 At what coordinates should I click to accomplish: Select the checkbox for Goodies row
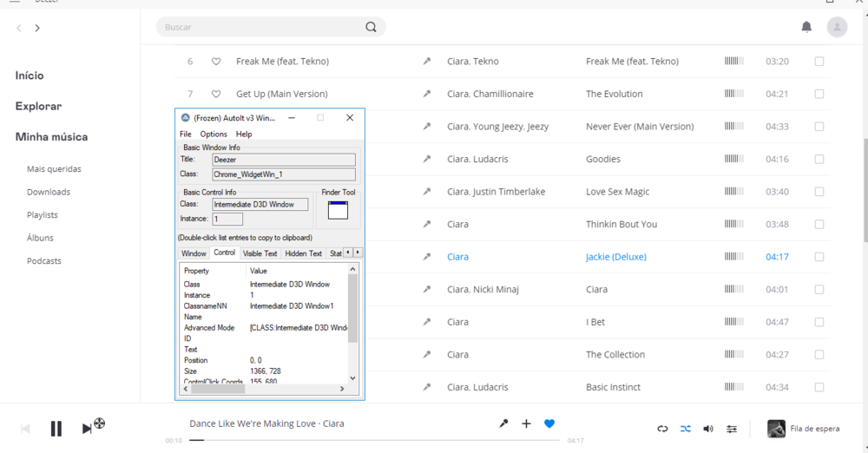pos(819,159)
